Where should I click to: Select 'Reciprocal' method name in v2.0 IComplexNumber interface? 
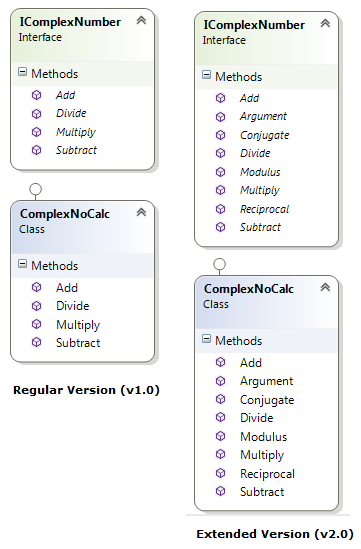(264, 209)
